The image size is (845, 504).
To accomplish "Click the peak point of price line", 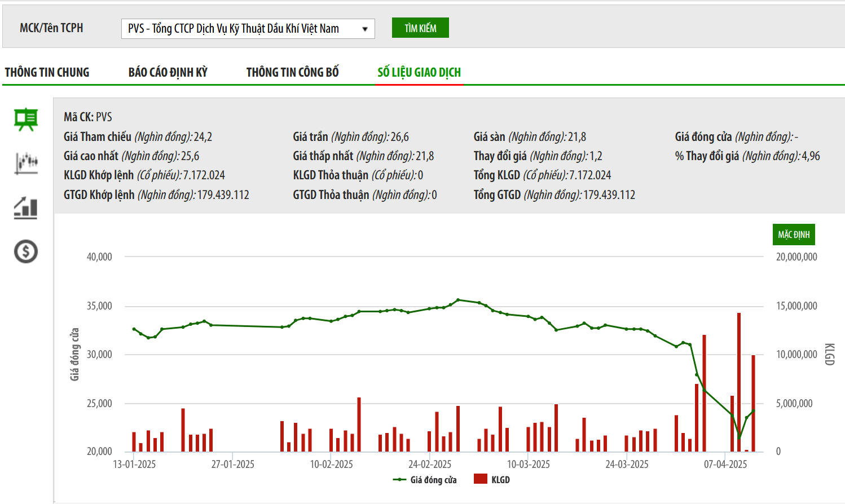I will pyautogui.click(x=458, y=300).
